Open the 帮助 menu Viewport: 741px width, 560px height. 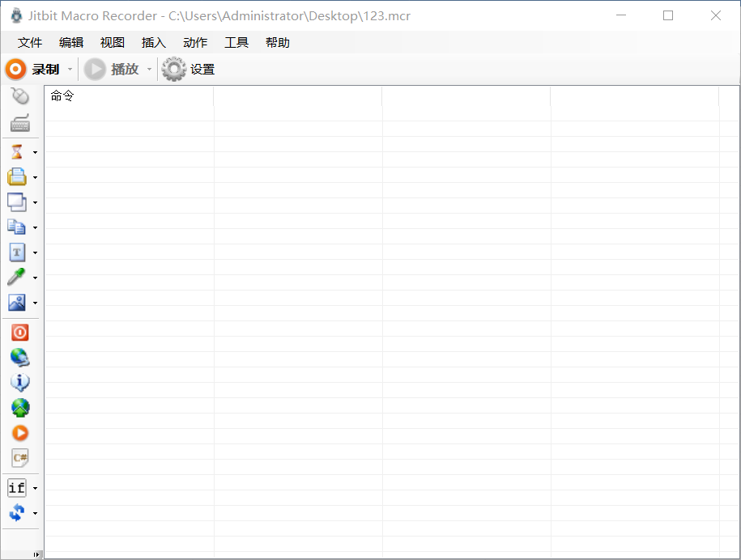click(278, 43)
